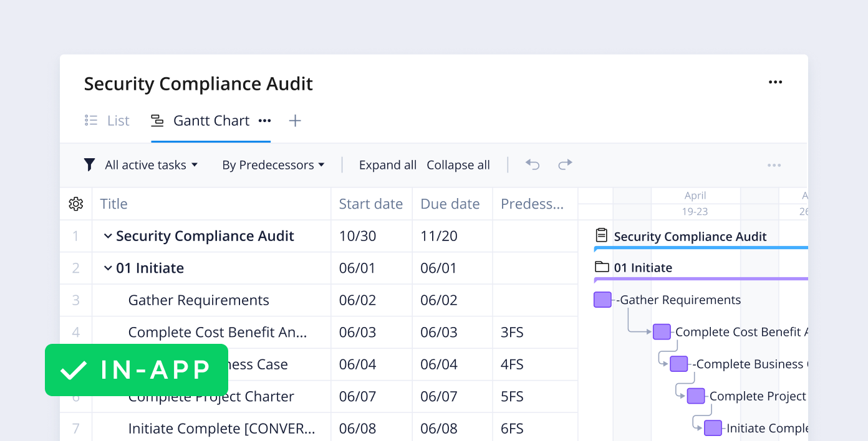Click Collapse all button
The image size is (868, 441).
458,165
